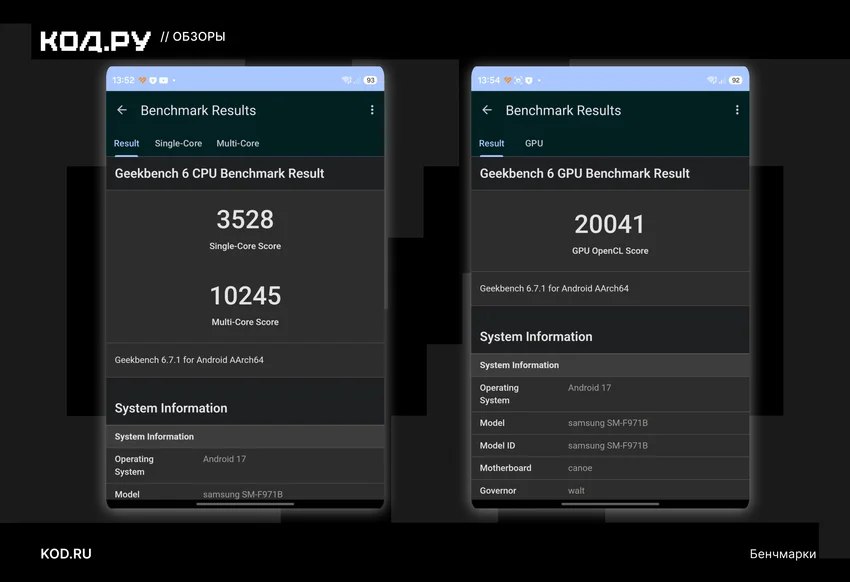This screenshot has width=850, height=582.
Task: Click Android 17 value on CPU screen
Action: [224, 459]
